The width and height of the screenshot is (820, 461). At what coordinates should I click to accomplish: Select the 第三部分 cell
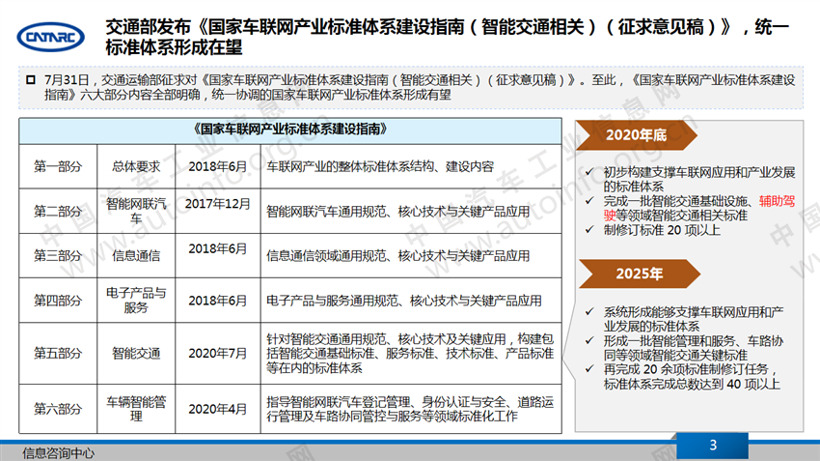[58, 256]
